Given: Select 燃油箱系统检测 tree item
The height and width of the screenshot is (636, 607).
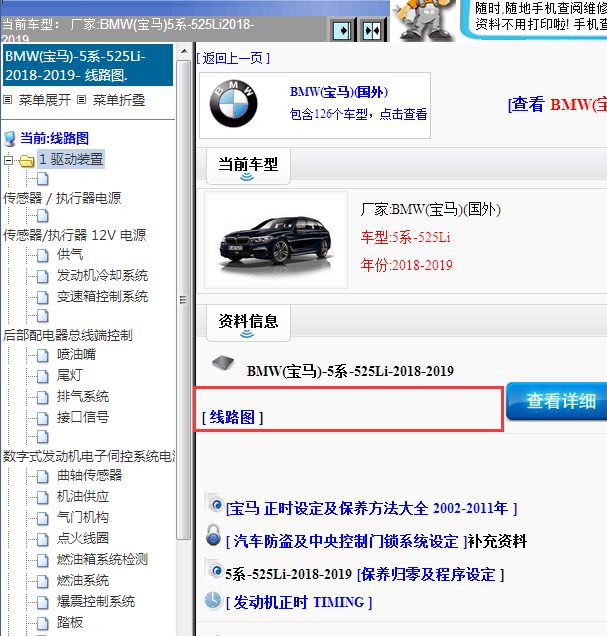Looking at the screenshot, I should (102, 560).
